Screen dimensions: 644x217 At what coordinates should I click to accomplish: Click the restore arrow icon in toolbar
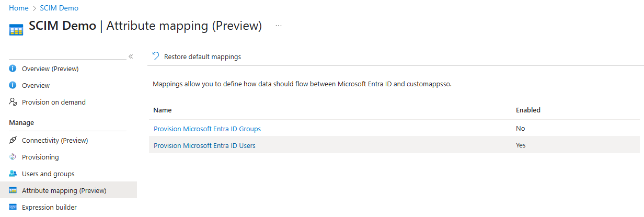(156, 56)
